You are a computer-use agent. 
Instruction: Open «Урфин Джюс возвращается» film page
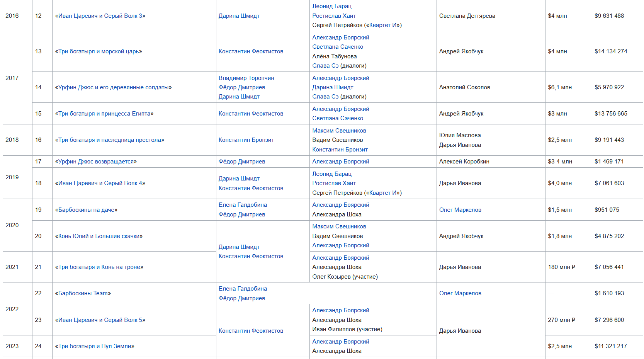click(96, 162)
